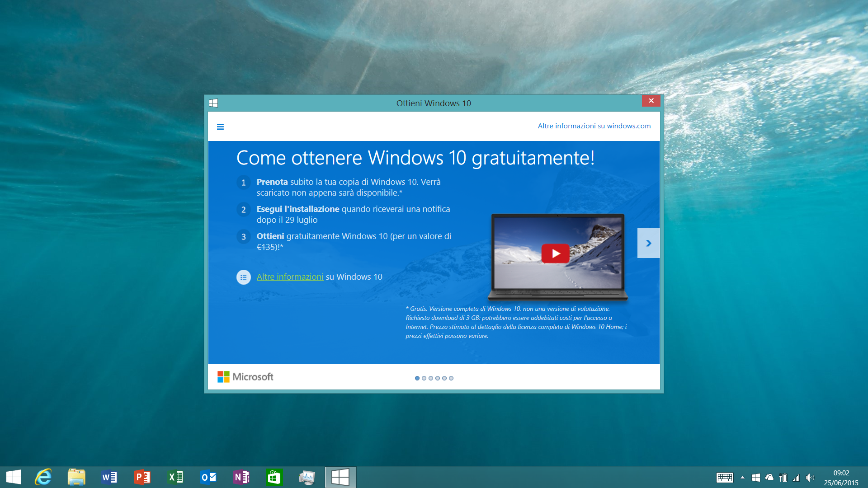The width and height of the screenshot is (868, 488).
Task: Select the first page indicator dot
Action: [x=417, y=378]
